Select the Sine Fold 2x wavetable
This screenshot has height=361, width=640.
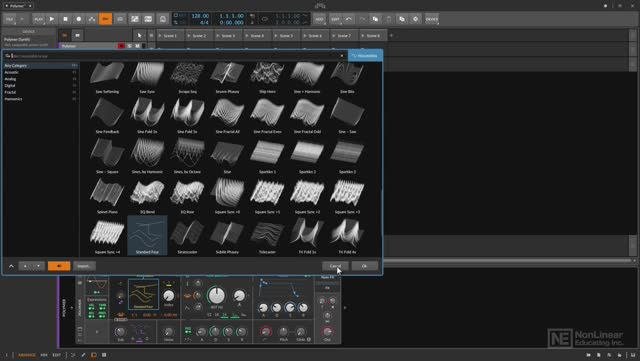[147, 116]
